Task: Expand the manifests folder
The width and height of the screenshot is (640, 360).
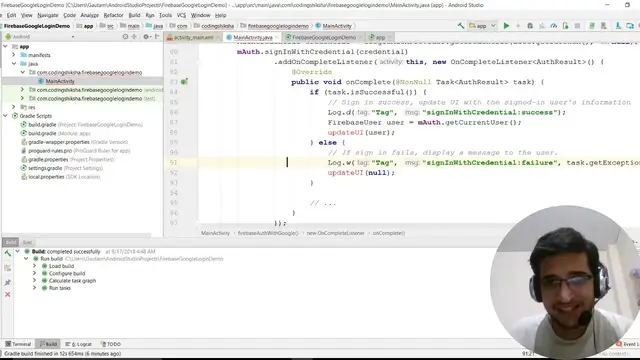Action: [x=13, y=55]
